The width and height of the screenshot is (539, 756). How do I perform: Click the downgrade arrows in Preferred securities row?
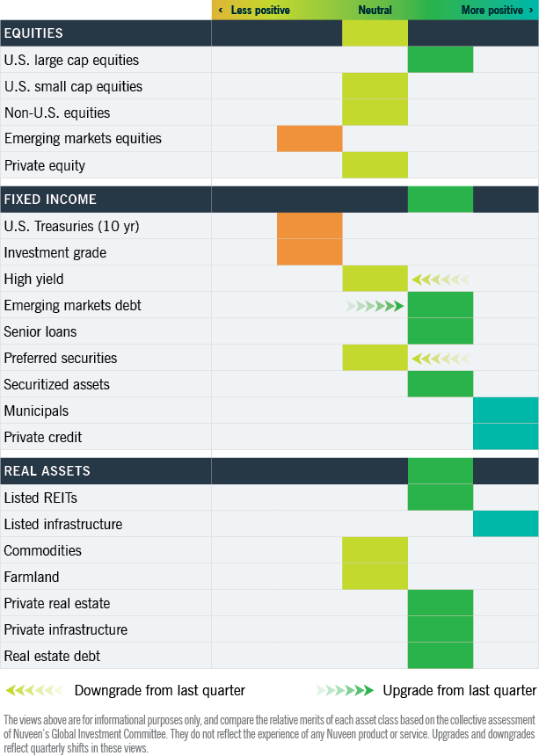pyautogui.click(x=440, y=359)
